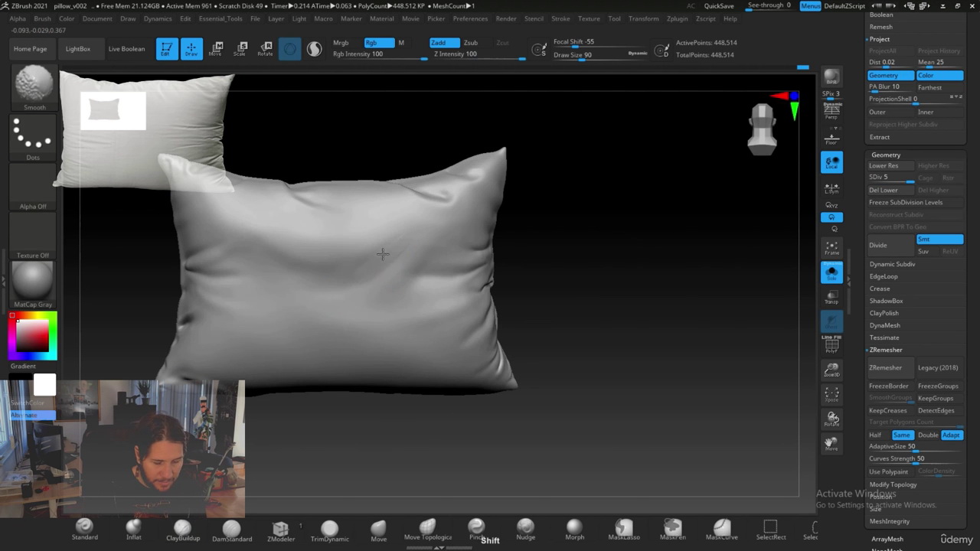Click the Gizmo 3D circle icon
The height and width of the screenshot is (551, 980).
click(289, 49)
